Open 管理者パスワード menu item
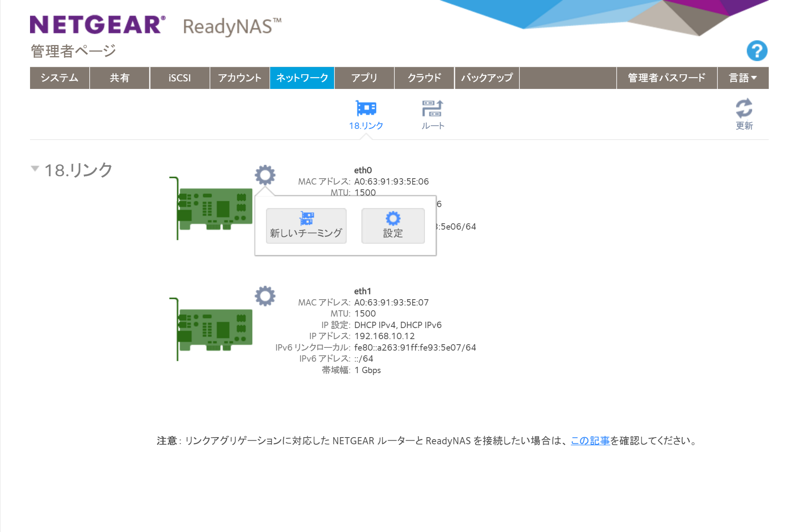The height and width of the screenshot is (532, 798). pyautogui.click(x=667, y=78)
